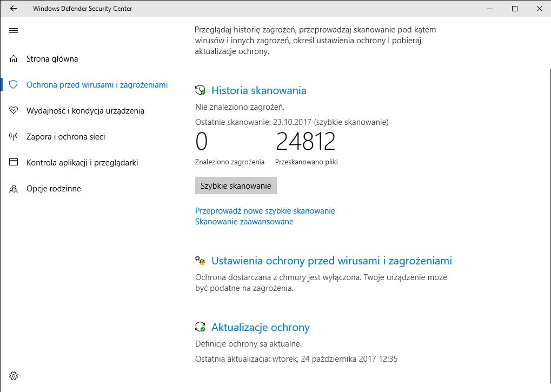Click the Nie znaleziono zagrożeń status text
Viewport: 551px width, 392px height.
240,107
